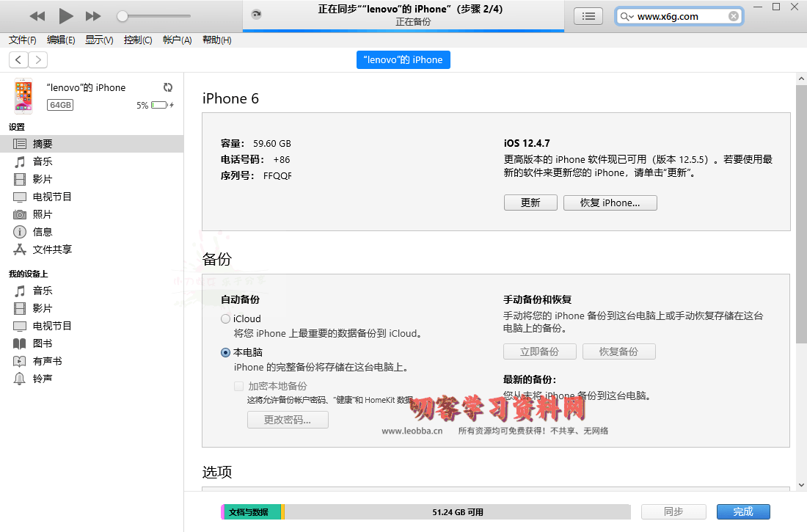807x532 pixels.
Task: Open the search magnifier dropdown
Action: point(627,16)
